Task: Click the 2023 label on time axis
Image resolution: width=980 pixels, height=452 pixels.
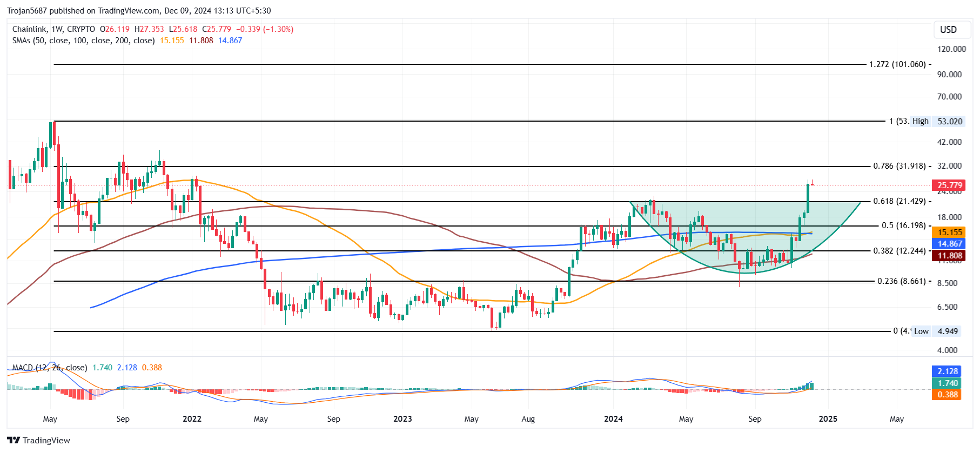Action: [402, 419]
